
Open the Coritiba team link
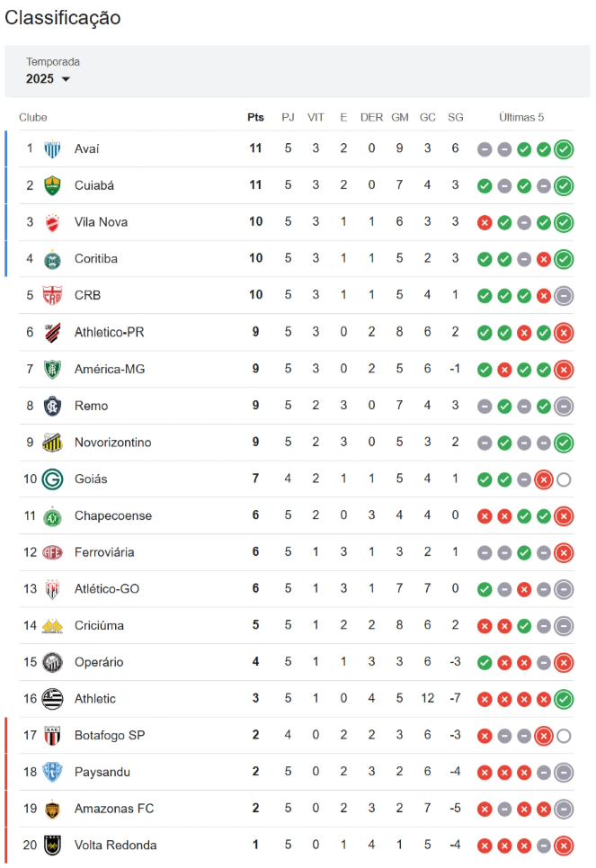tap(95, 258)
